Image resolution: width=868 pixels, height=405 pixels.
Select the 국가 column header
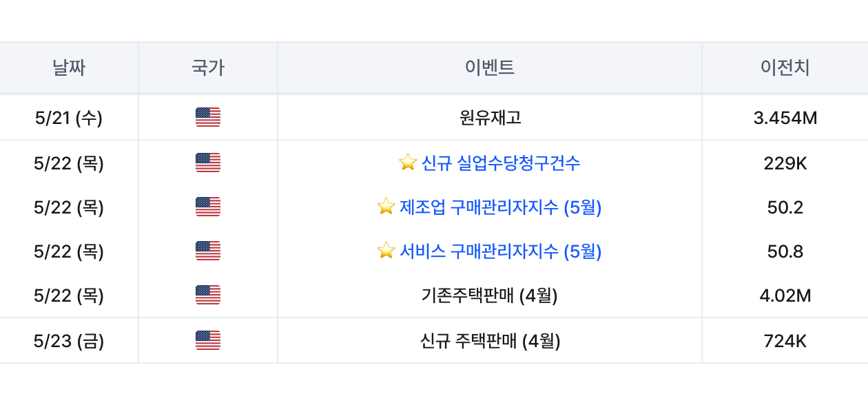[208, 67]
